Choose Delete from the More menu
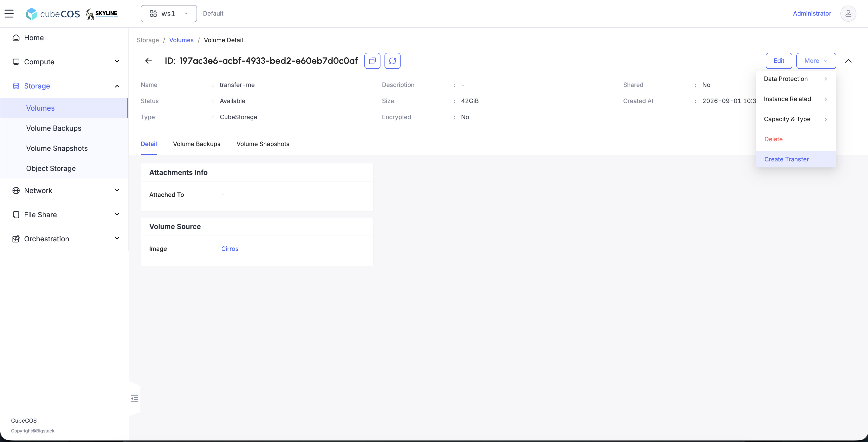This screenshot has width=868, height=442. pyautogui.click(x=796, y=139)
